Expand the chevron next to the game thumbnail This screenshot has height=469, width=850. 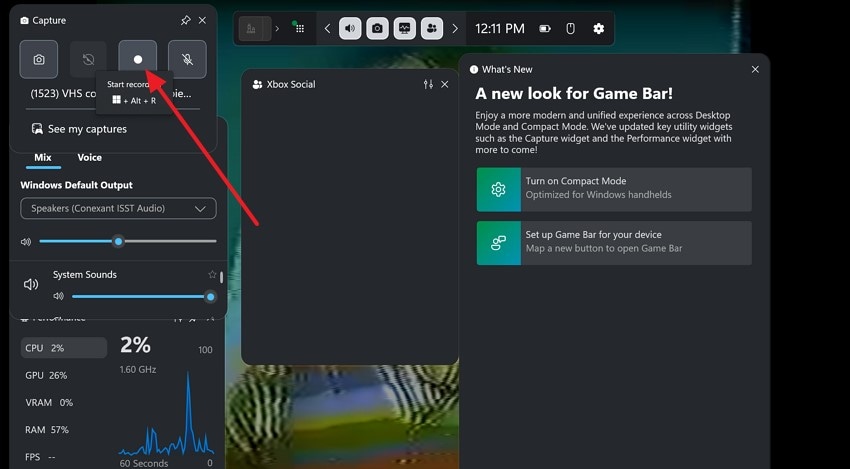[x=277, y=29]
